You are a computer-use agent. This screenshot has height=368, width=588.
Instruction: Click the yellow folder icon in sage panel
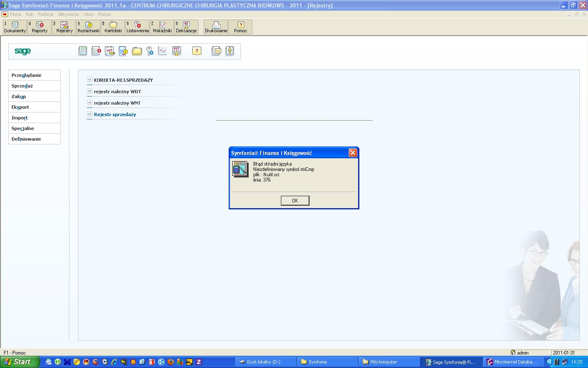(137, 51)
